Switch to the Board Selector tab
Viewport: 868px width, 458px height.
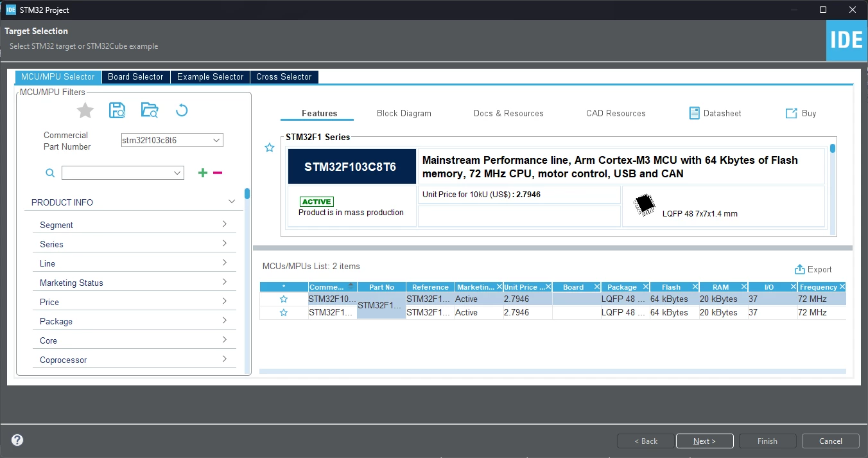point(135,76)
